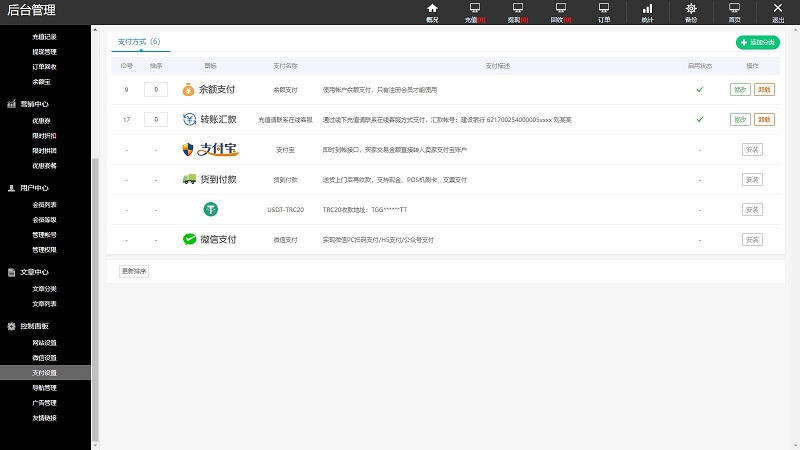Open 管理帐号 in the sidebar
This screenshot has height=450, width=800.
44,235
